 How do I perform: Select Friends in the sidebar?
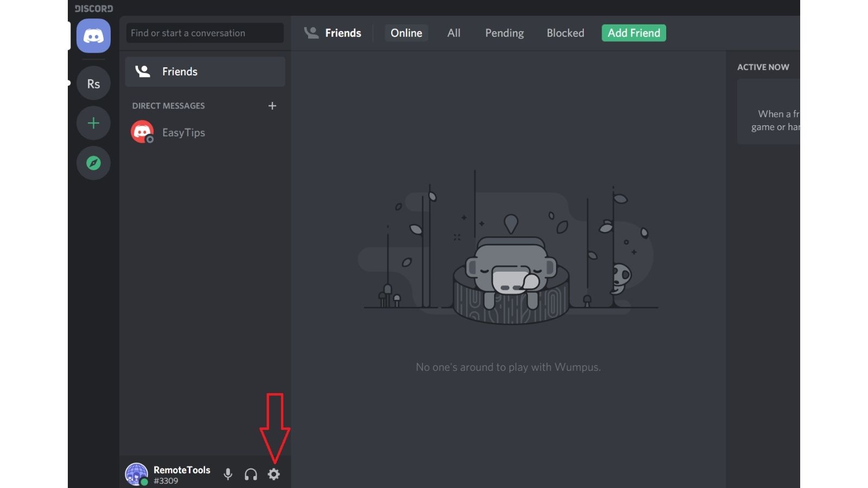pyautogui.click(x=205, y=72)
